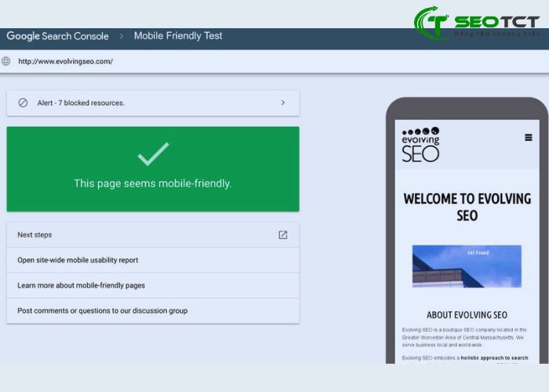Select the Mobile Friendly Test title
This screenshot has height=392, width=549.
click(178, 36)
